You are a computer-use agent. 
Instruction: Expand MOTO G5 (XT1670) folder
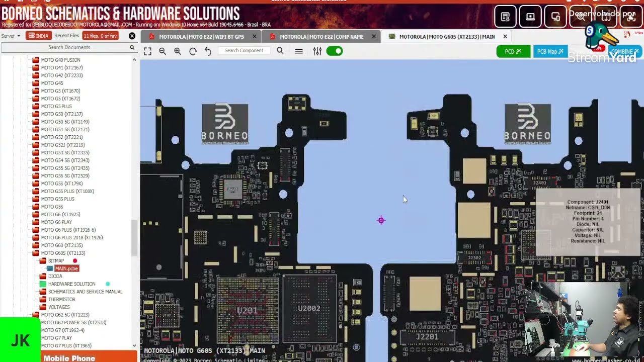[x=60, y=91]
